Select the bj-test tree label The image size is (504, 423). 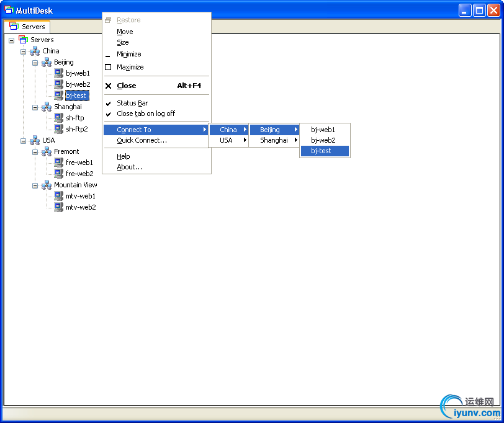[x=76, y=96]
